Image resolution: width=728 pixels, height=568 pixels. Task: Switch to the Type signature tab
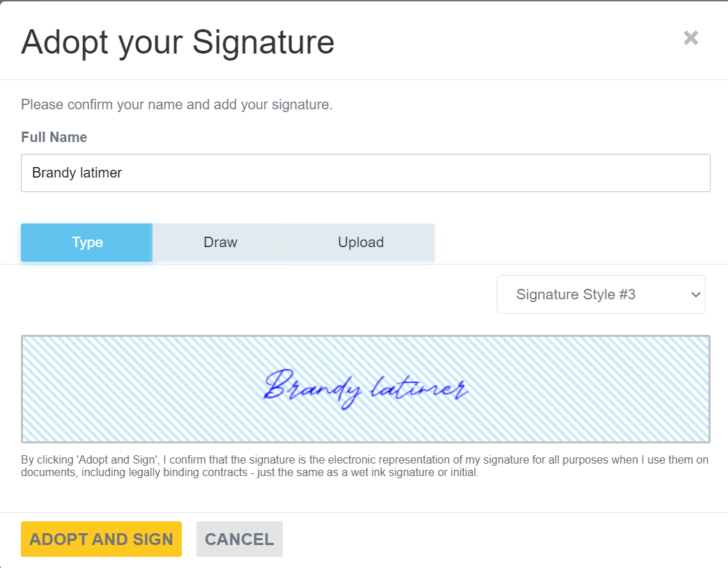point(87,242)
